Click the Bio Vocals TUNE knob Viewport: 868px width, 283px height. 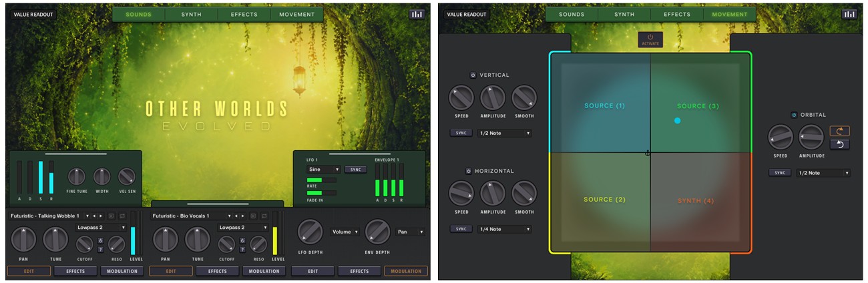pyautogui.click(x=198, y=240)
